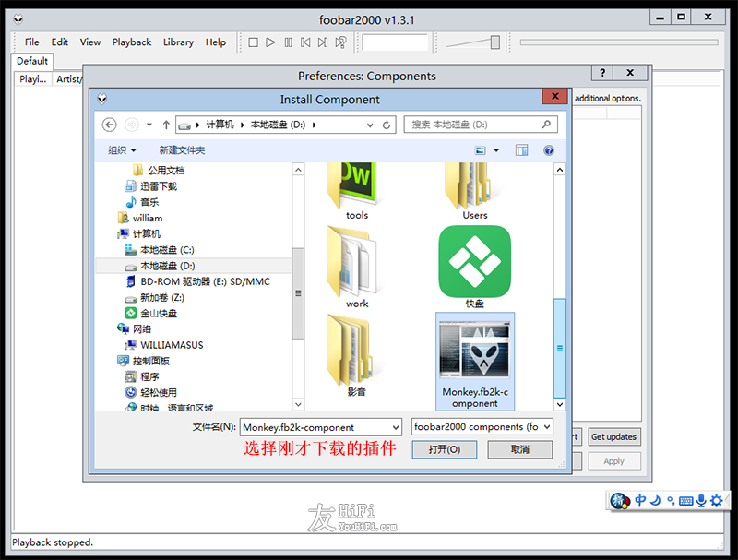Select 程序 in the tree

click(142, 377)
